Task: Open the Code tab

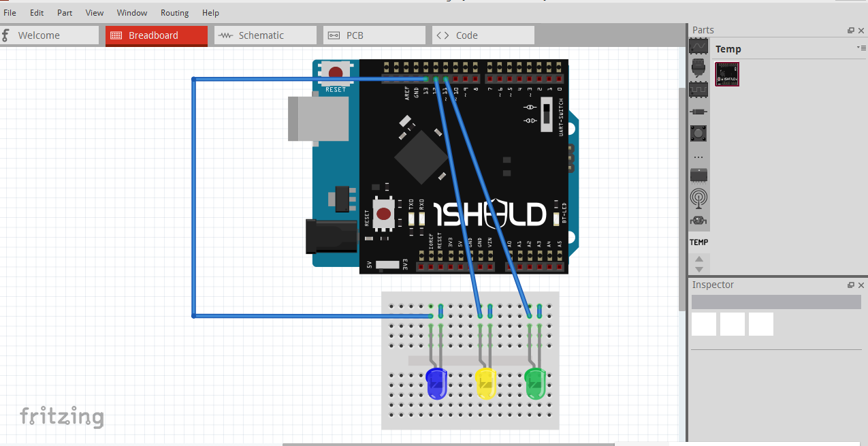Action: pos(483,35)
